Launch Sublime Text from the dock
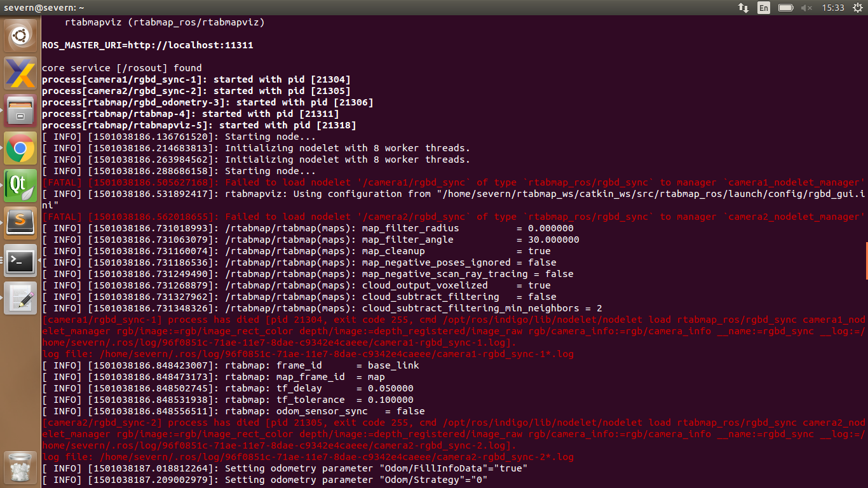This screenshot has height=488, width=868. [x=20, y=223]
